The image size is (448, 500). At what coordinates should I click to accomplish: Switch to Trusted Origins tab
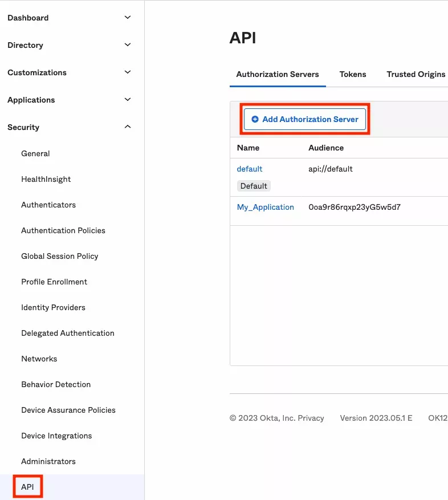pyautogui.click(x=416, y=74)
